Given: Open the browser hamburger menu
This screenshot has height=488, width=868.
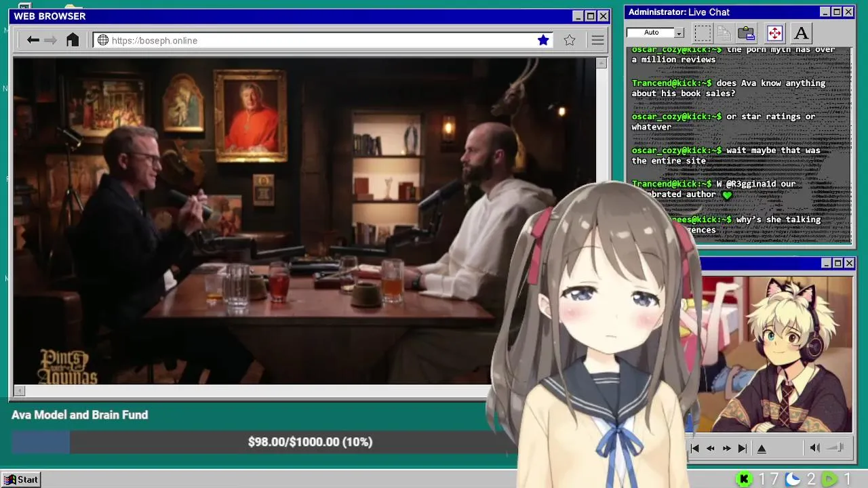Looking at the screenshot, I should point(597,40).
